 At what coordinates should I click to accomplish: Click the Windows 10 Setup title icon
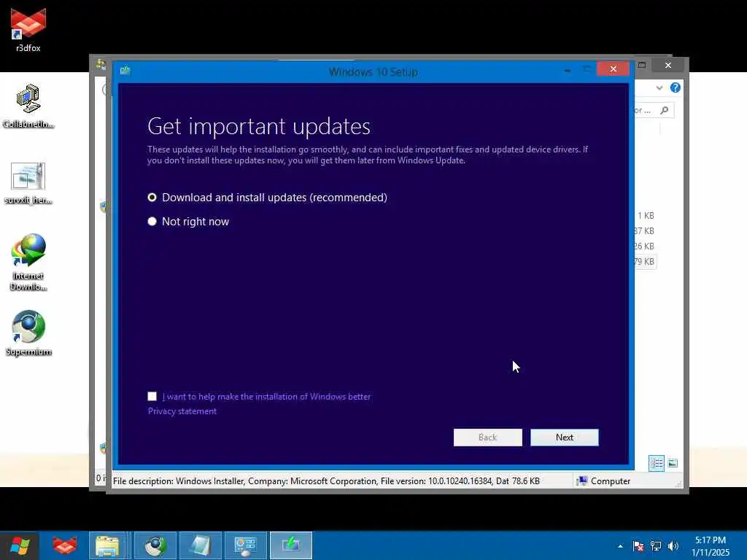(x=125, y=71)
